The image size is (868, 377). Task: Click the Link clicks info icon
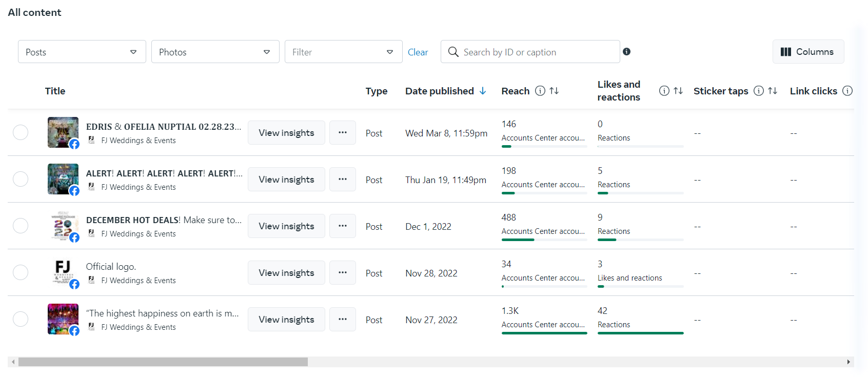[x=847, y=91]
